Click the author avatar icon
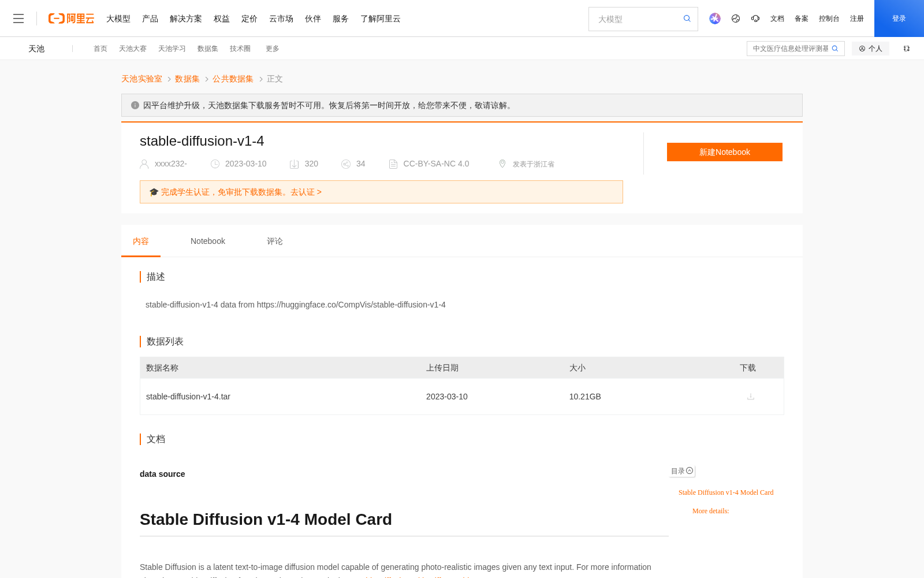 [x=144, y=164]
